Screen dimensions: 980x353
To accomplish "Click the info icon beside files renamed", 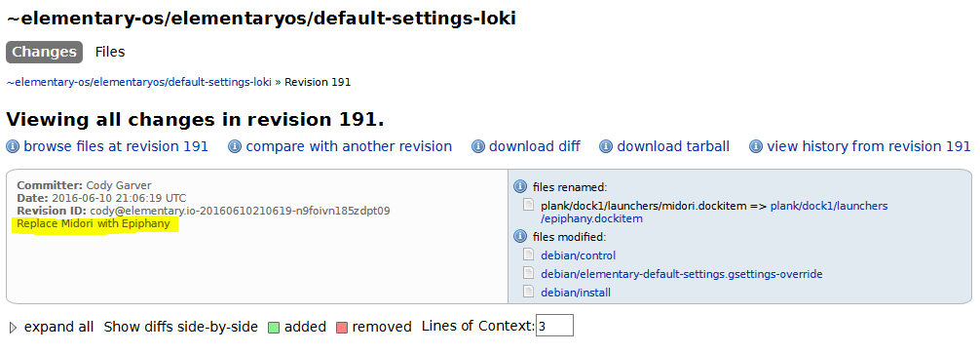I will pyautogui.click(x=520, y=186).
